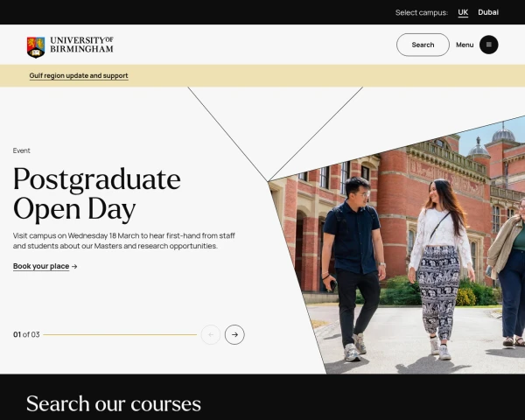525x420 pixels.
Task: Click the Search our courses heading
Action: coord(114,403)
